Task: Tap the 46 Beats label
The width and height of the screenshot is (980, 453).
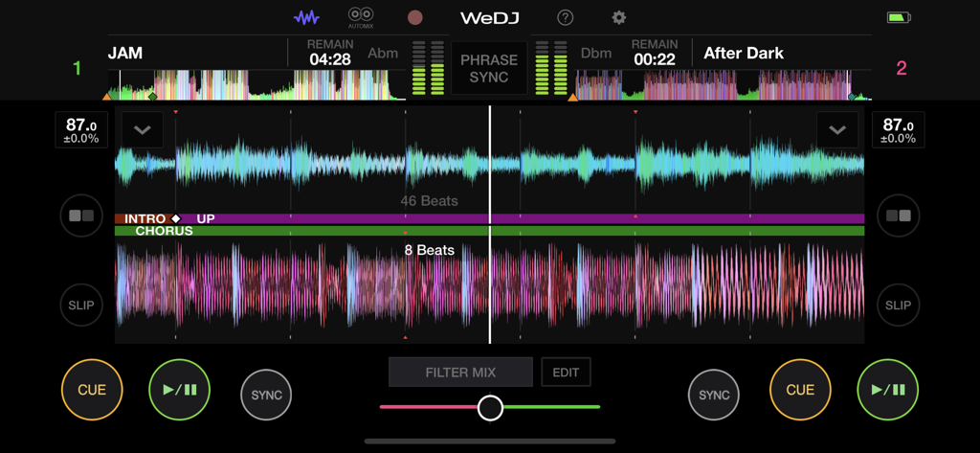Action: click(430, 201)
